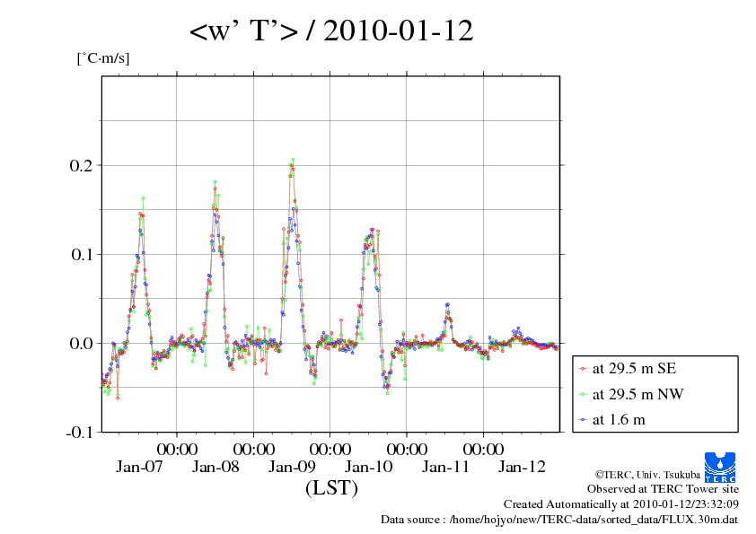
Task: Click the red marker for 29.5 m SE
Action: (x=584, y=369)
